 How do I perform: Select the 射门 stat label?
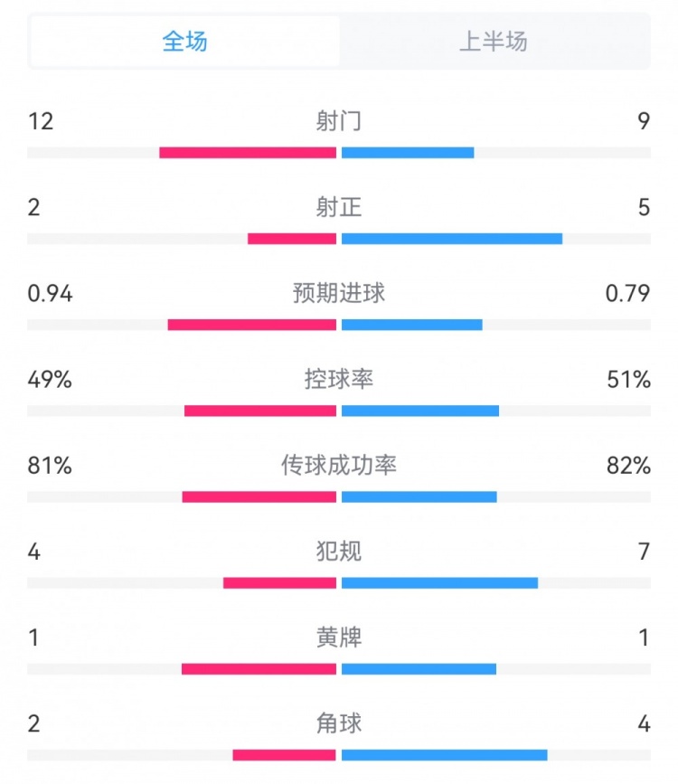tap(338, 121)
